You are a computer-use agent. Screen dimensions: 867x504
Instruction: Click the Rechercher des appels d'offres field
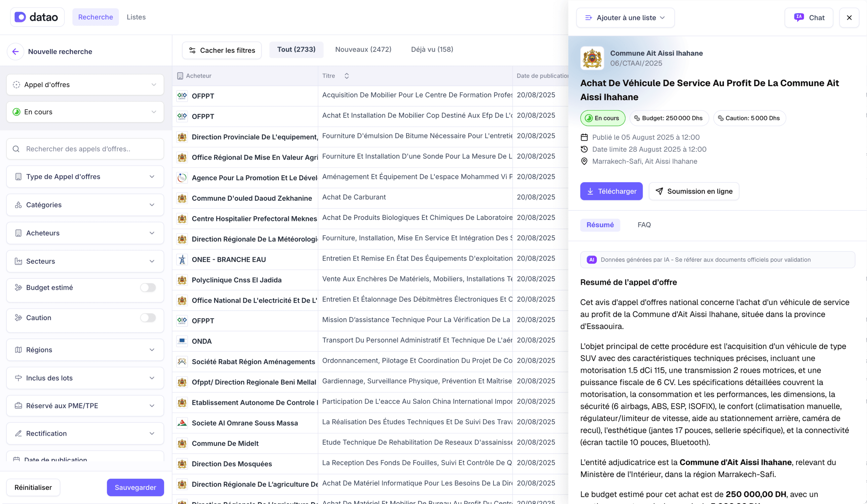click(x=85, y=149)
